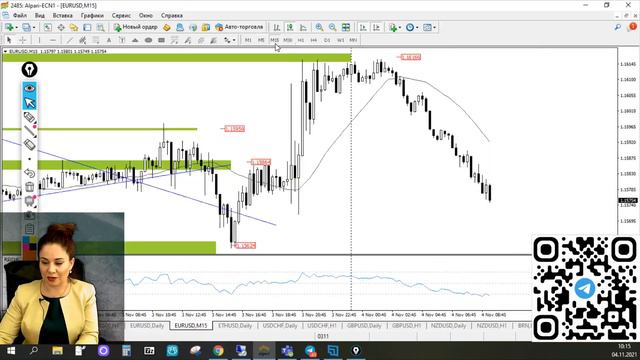Image resolution: width=640 pixels, height=360 pixels.
Task: Open the Вставка menu
Action: pos(62,16)
